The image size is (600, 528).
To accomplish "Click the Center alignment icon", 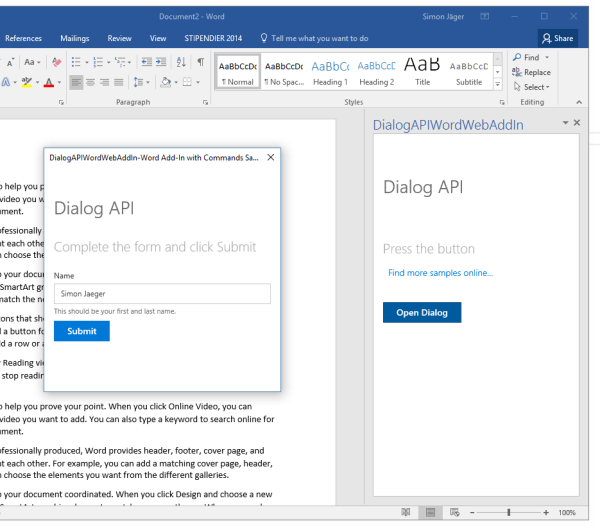I will point(90,82).
